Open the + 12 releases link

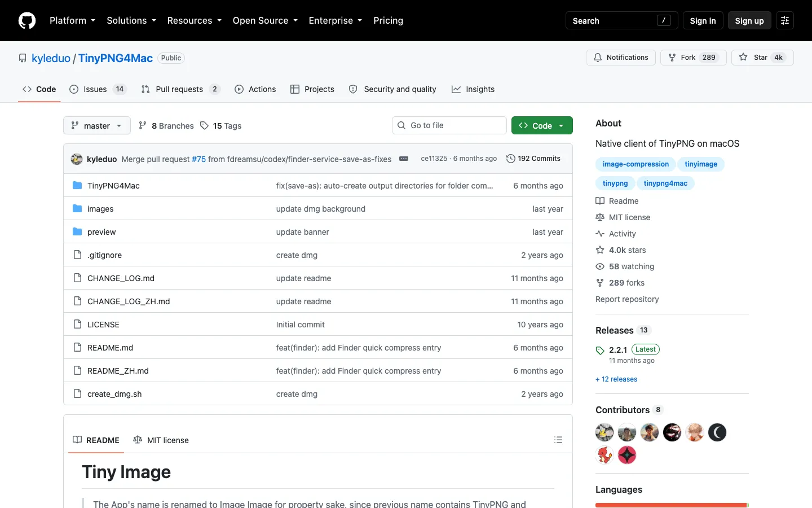coord(616,379)
